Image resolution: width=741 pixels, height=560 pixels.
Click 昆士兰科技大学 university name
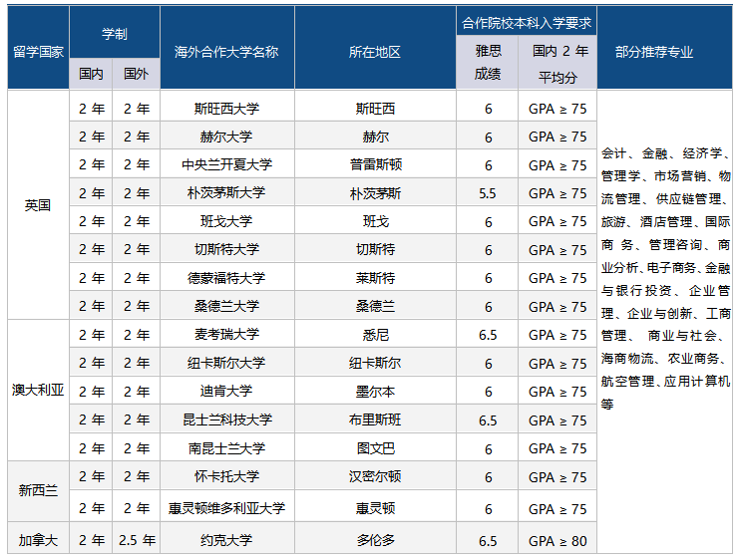click(x=226, y=420)
